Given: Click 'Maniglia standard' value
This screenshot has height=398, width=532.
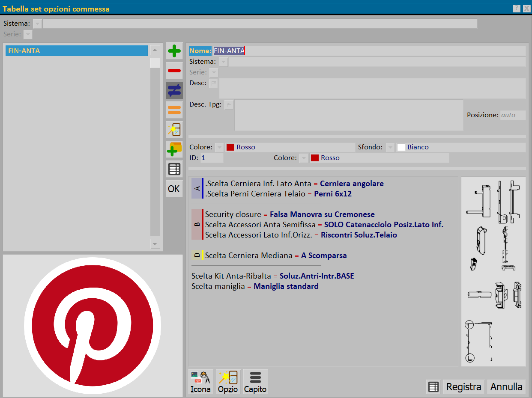Looking at the screenshot, I should click(286, 286).
